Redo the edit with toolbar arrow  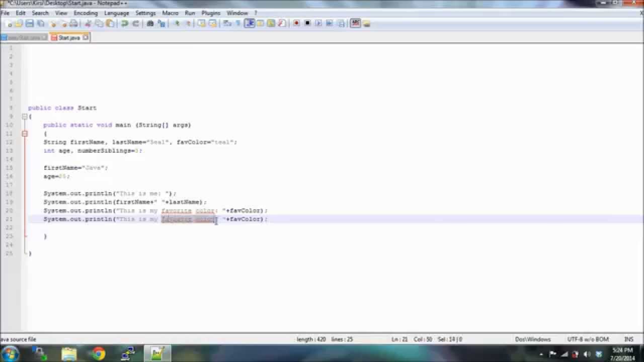coord(135,24)
